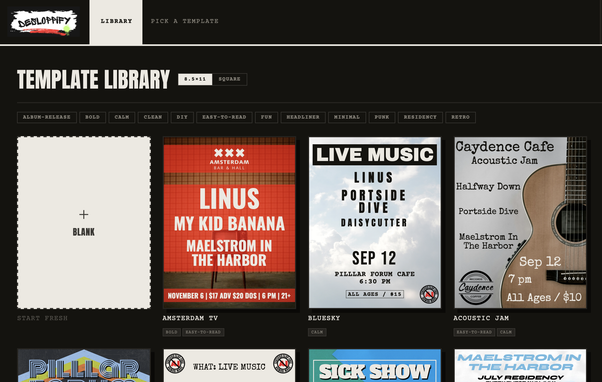The height and width of the screenshot is (382, 602).
Task: Open the Amsterdam TV template
Action: (229, 222)
